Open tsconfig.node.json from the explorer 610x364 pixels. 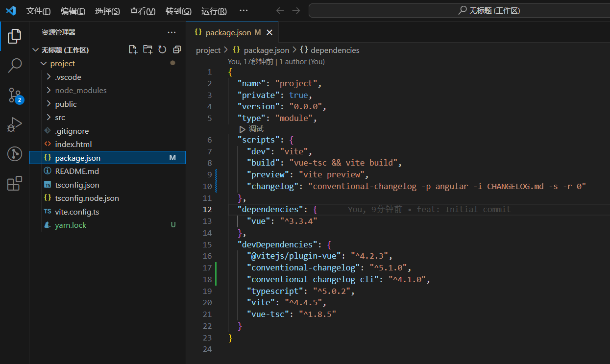pyautogui.click(x=87, y=198)
